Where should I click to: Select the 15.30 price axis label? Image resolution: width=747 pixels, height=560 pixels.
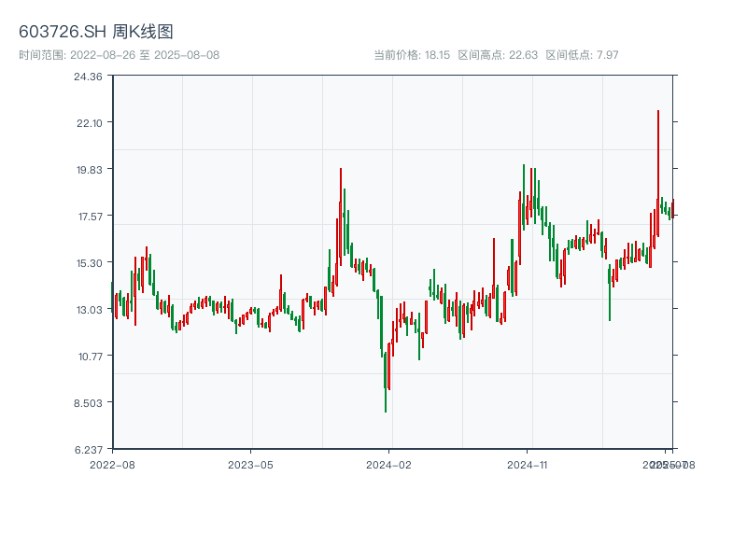[88, 263]
